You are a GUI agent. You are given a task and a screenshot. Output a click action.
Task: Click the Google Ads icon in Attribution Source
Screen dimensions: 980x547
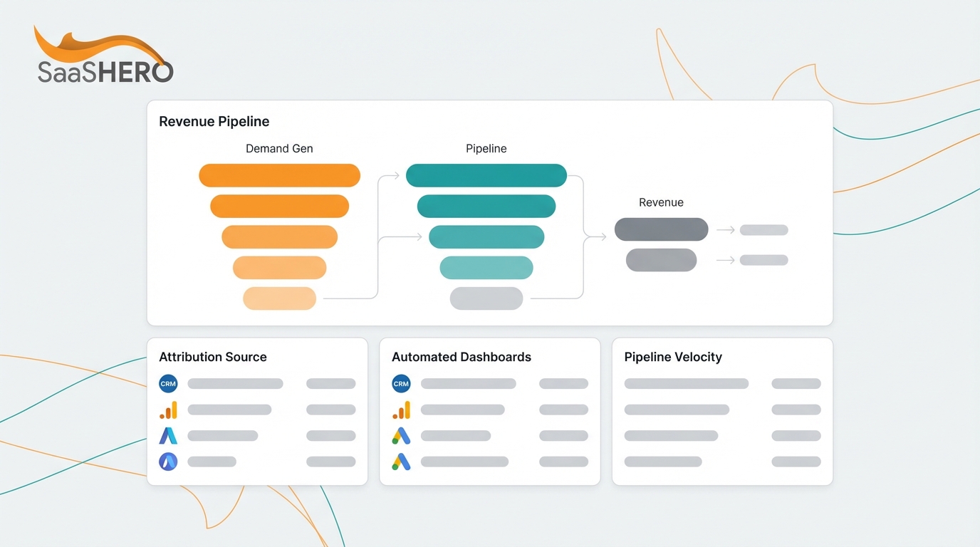point(168,435)
